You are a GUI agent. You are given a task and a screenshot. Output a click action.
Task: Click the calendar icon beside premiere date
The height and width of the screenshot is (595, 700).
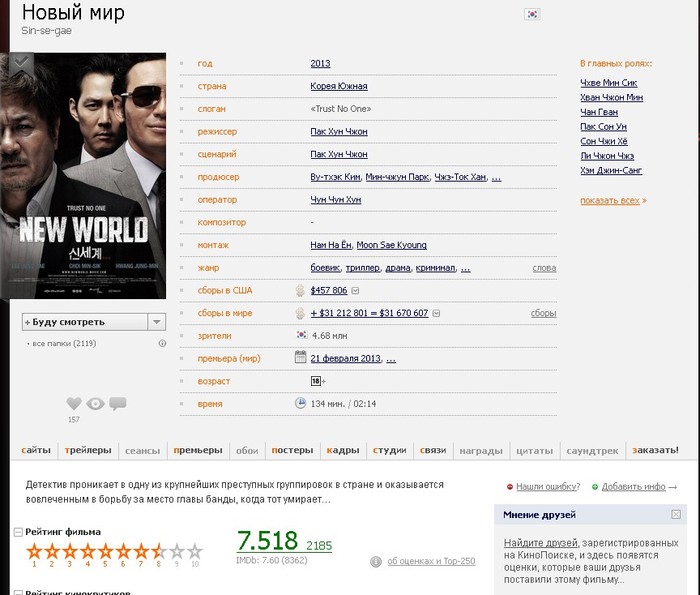tap(300, 357)
